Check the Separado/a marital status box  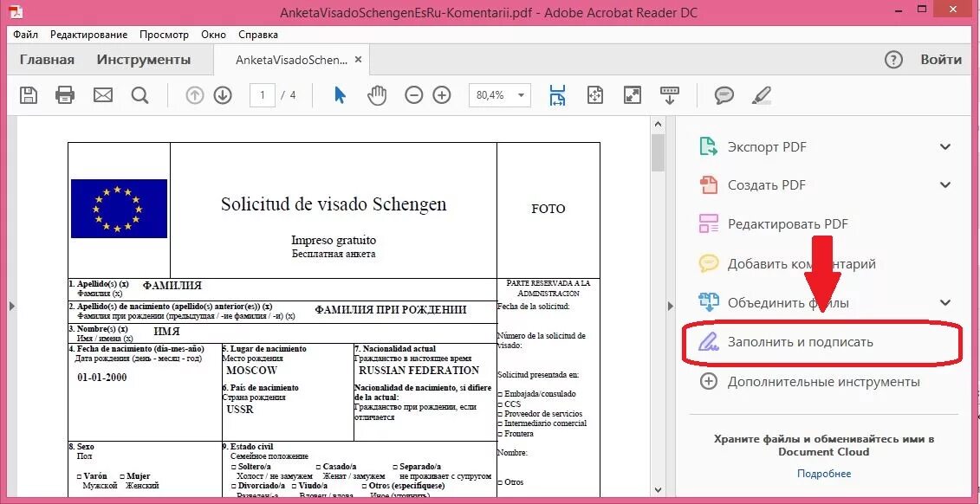[395, 467]
